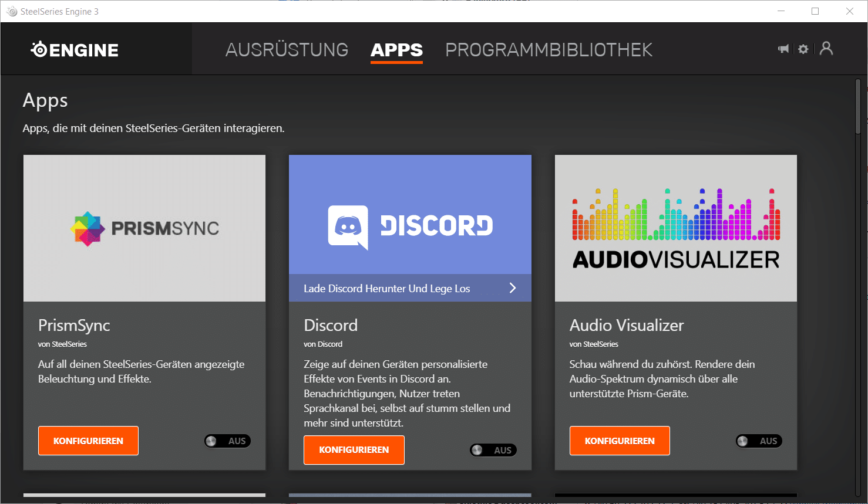This screenshot has height=504, width=868.
Task: Click the megaphone announcements icon
Action: 783,49
